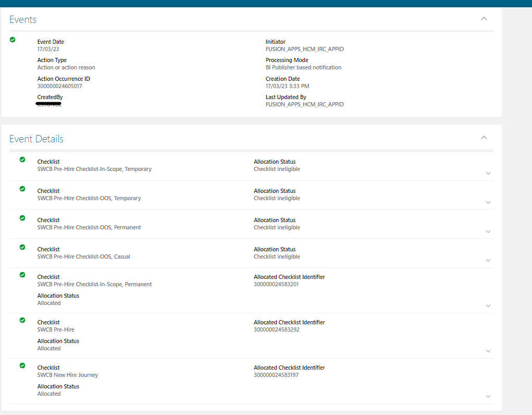Click the green status icon beside SWCB Pre-Hire
Screen dimensions: 532x415
[x=22, y=320]
